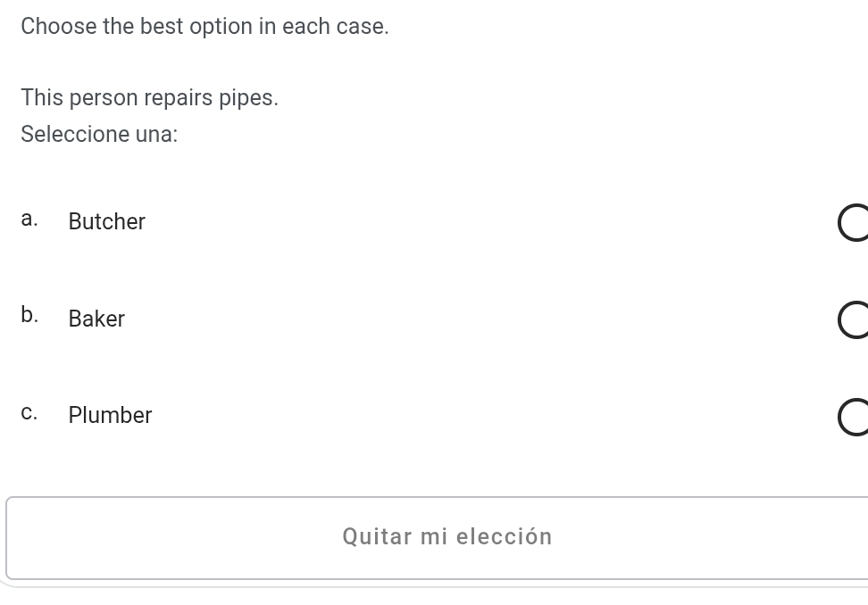
Task: Click the Plumber answer label
Action: click(110, 415)
